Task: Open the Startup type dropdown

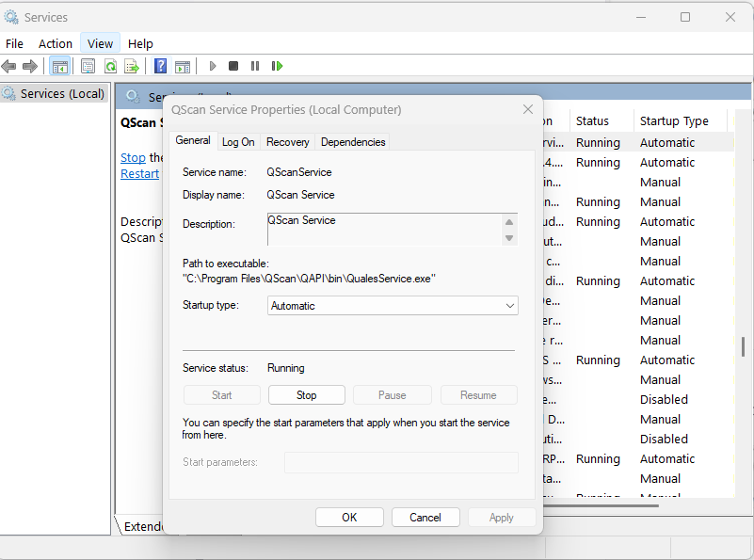Action: click(393, 306)
